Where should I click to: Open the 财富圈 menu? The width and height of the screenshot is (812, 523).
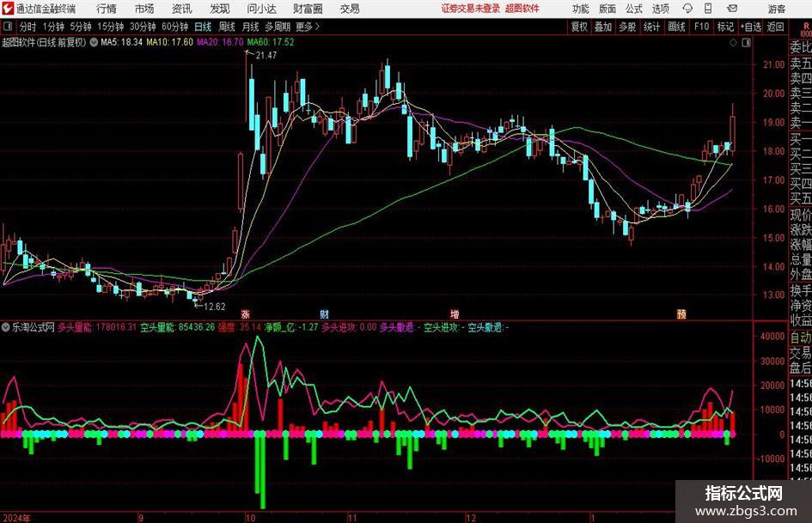coord(308,9)
